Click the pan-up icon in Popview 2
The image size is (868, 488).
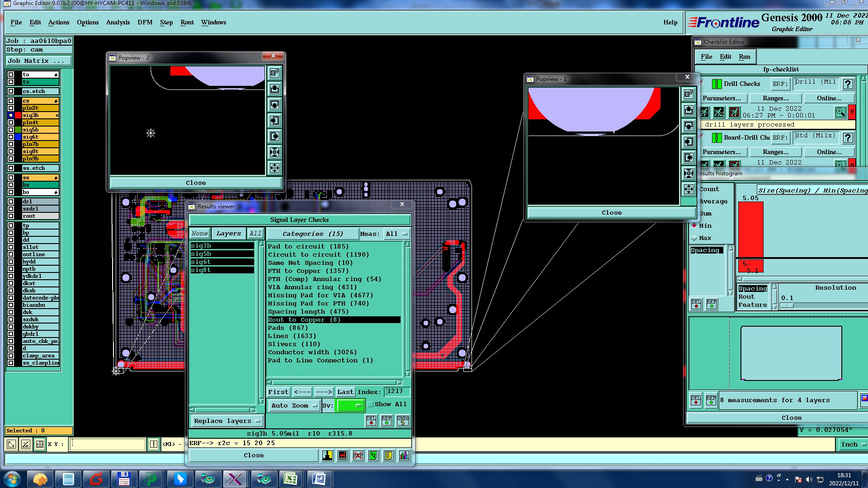coord(274,89)
